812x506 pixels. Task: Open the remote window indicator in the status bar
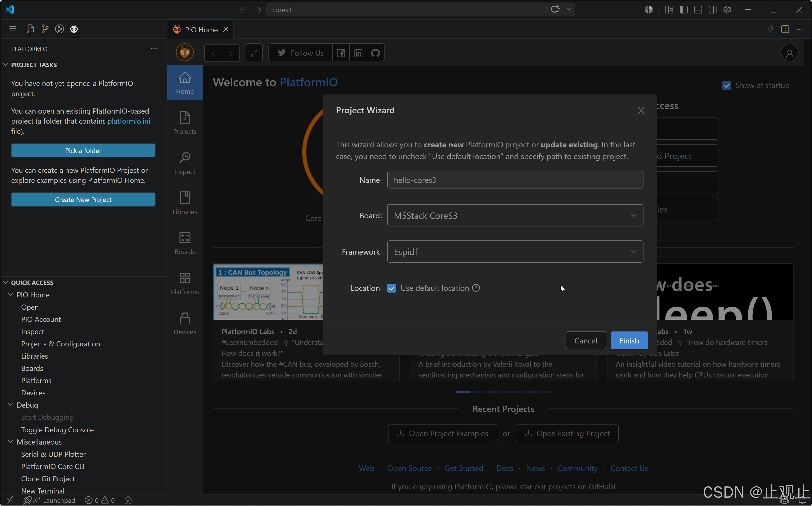point(10,500)
